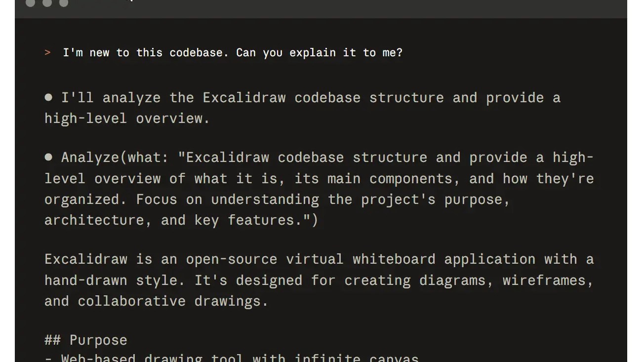Click the bullet before "I'll analyze the Excalidraw"
This screenshot has height=362, width=644.
coord(48,97)
